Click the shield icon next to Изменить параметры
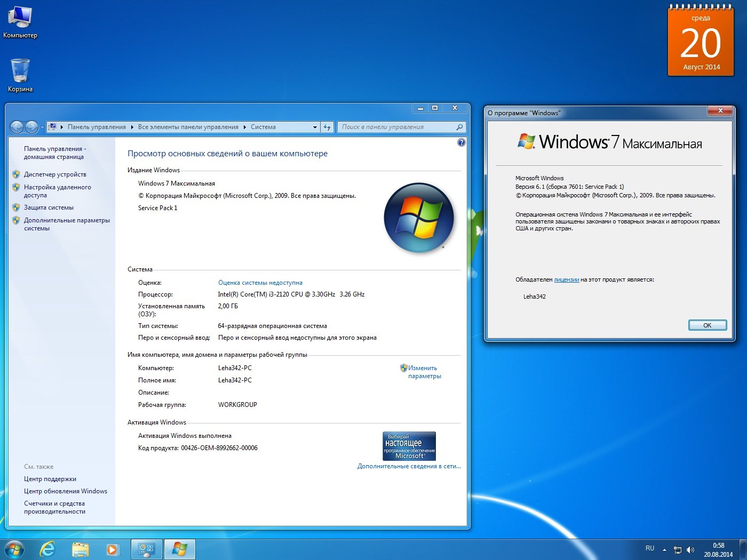 404,368
